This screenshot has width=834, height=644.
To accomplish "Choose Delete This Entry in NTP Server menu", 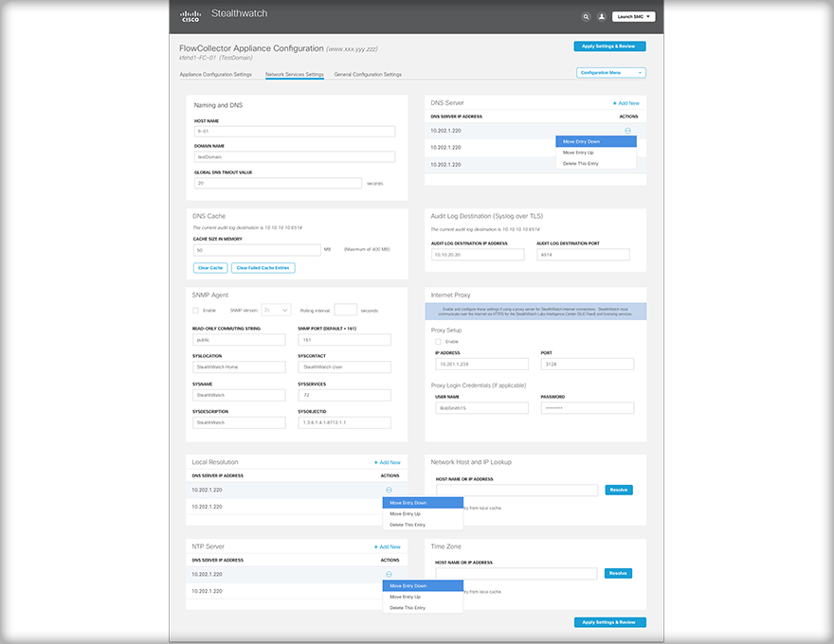I will [423, 608].
